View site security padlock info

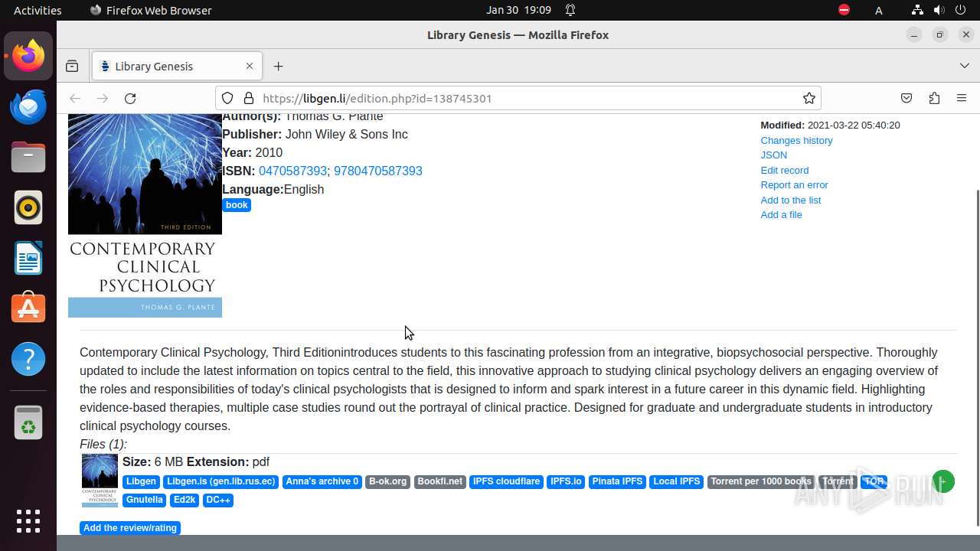pos(248,98)
